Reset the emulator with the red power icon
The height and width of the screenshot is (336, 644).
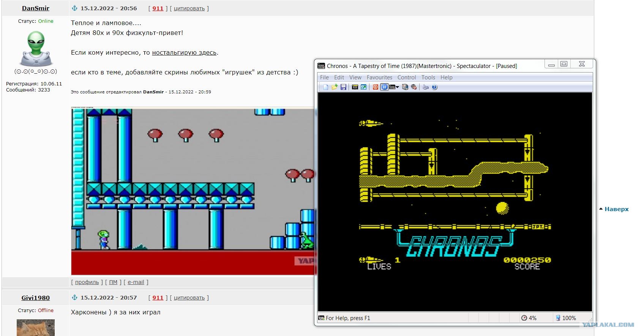click(x=376, y=87)
